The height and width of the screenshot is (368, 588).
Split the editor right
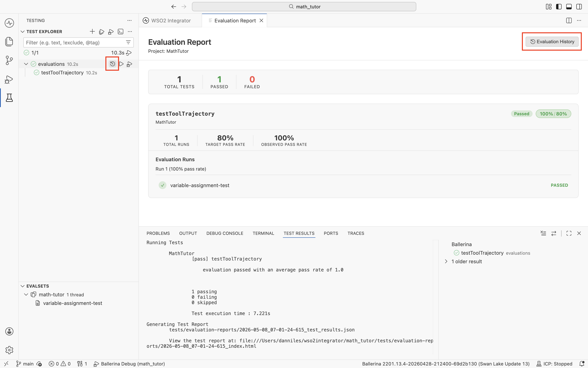tap(569, 20)
